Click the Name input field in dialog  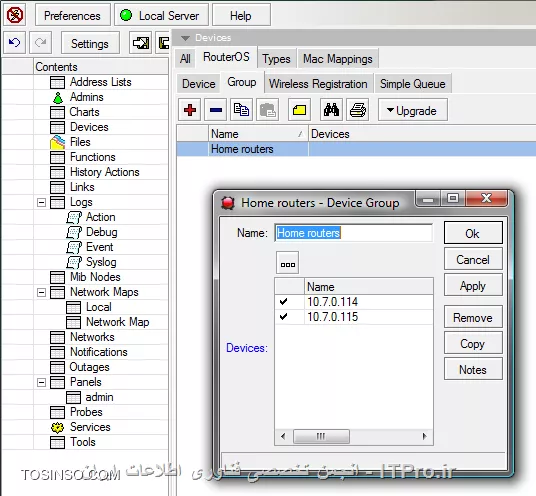[x=353, y=233]
